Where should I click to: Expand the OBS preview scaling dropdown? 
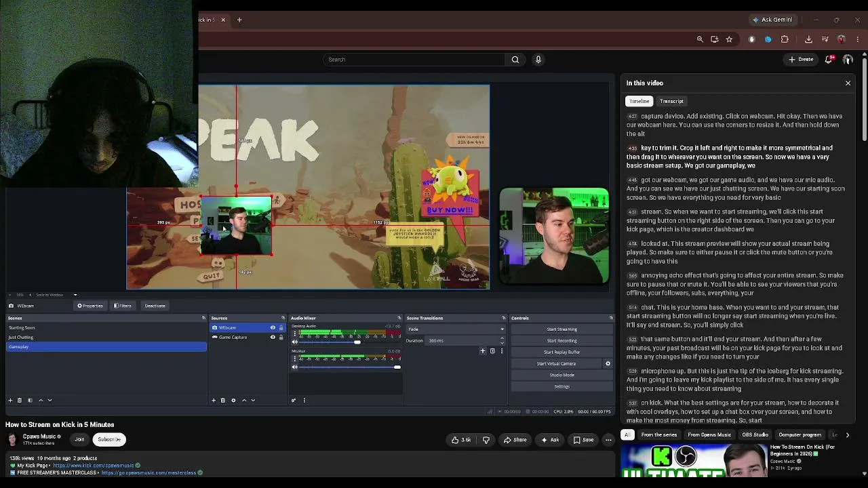[75, 295]
